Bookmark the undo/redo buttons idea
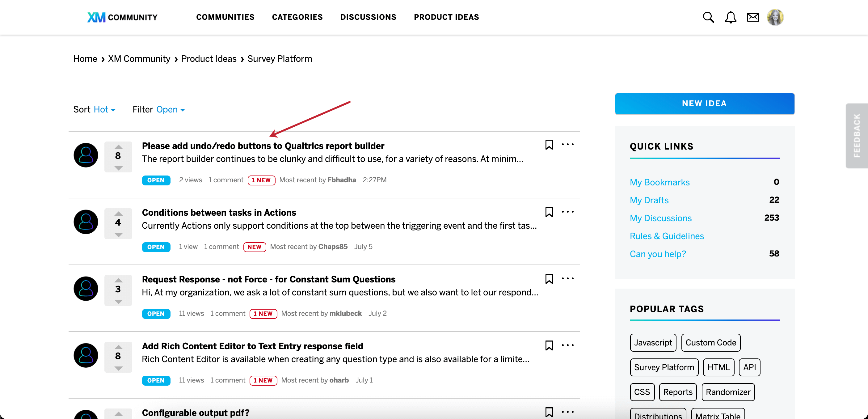868x419 pixels. pos(549,145)
